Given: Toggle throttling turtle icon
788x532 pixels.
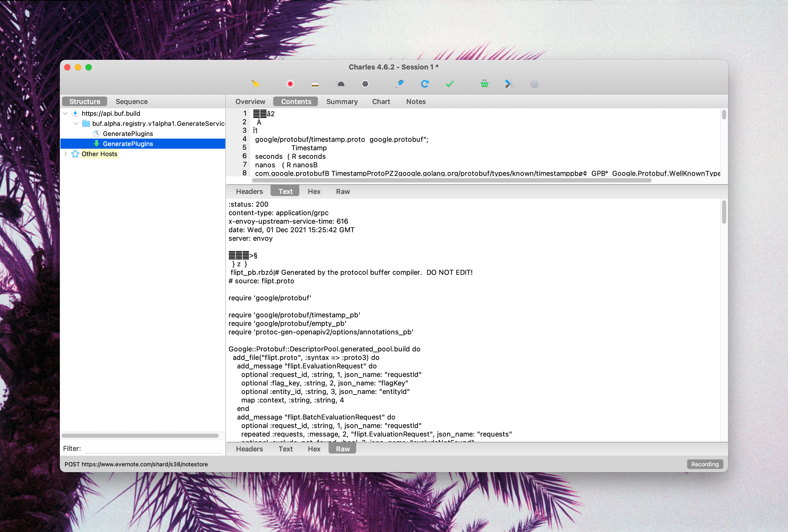Looking at the screenshot, I should point(341,84).
